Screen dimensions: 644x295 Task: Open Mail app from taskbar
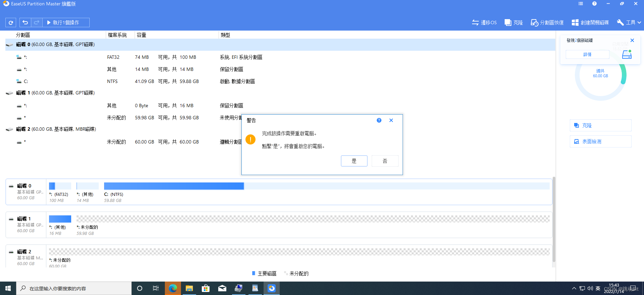pos(222,288)
